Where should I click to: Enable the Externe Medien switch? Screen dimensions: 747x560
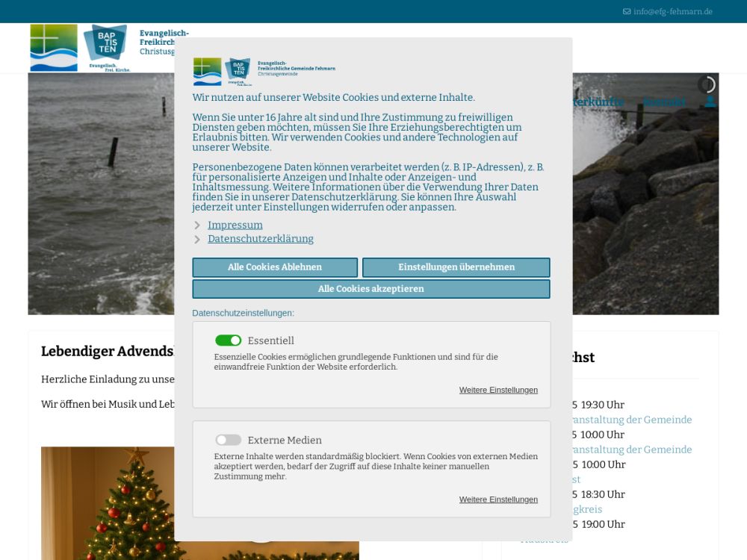tap(229, 440)
